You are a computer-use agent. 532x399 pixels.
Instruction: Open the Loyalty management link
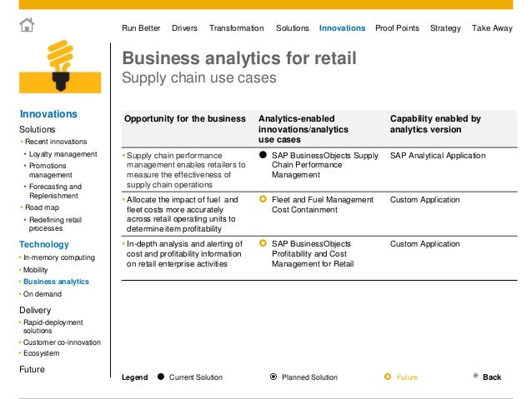coord(63,154)
